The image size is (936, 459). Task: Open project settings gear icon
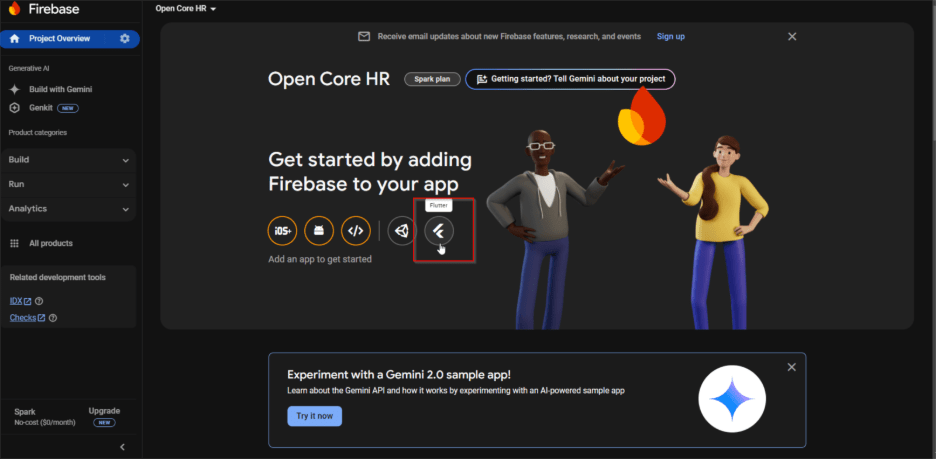pos(125,39)
